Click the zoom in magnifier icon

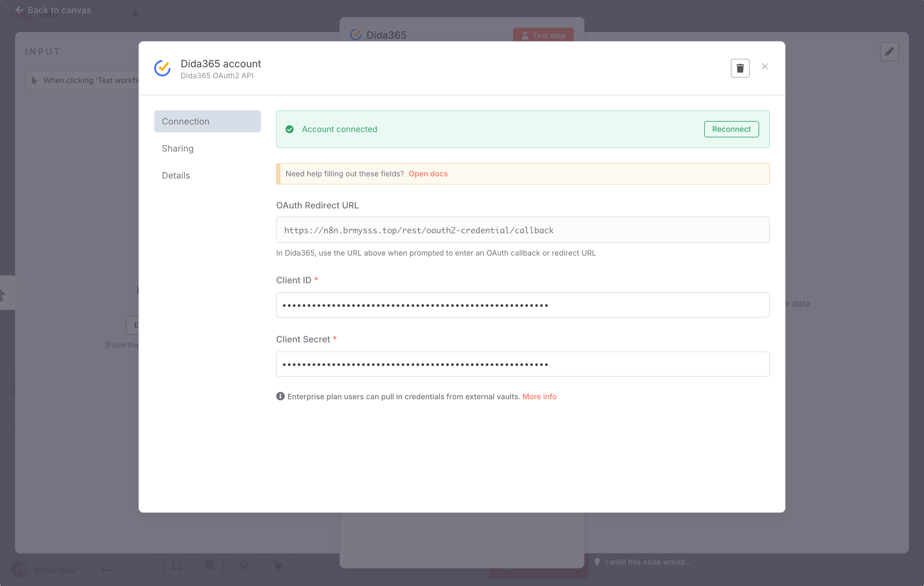210,565
